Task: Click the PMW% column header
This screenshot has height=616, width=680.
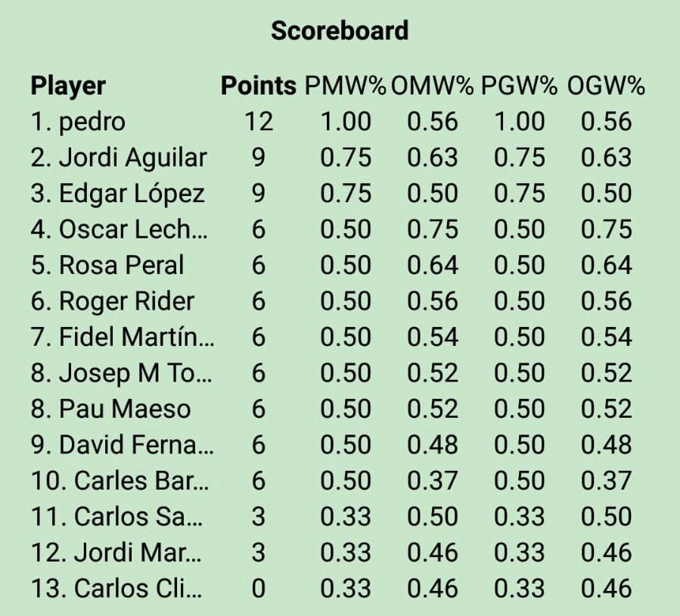Action: tap(346, 86)
